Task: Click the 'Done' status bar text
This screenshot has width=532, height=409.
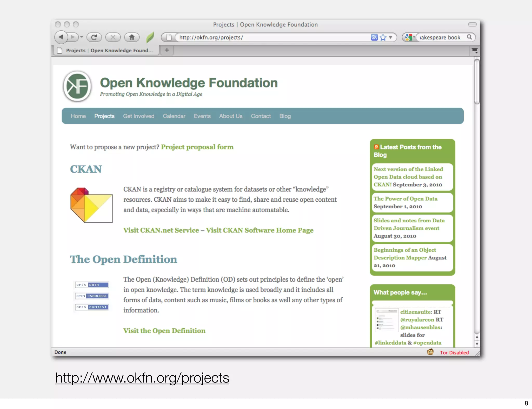Action: click(x=60, y=352)
